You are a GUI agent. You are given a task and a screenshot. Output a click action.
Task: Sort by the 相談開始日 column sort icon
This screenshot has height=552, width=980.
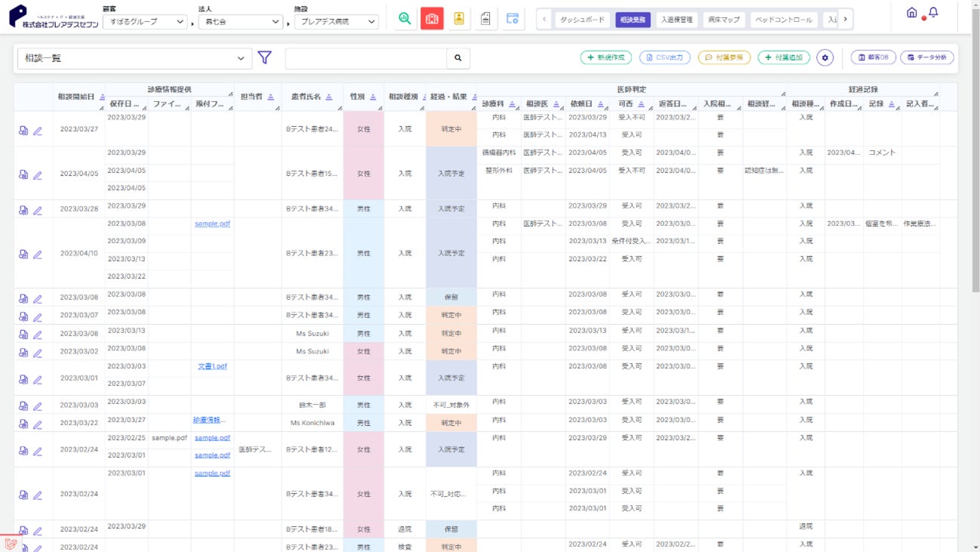click(x=100, y=97)
